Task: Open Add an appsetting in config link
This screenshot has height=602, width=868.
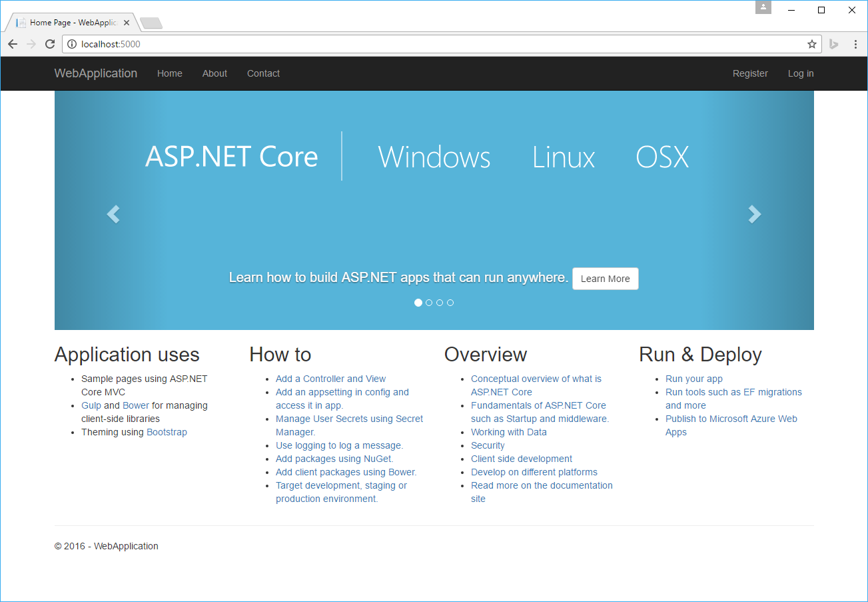Action: tap(342, 399)
